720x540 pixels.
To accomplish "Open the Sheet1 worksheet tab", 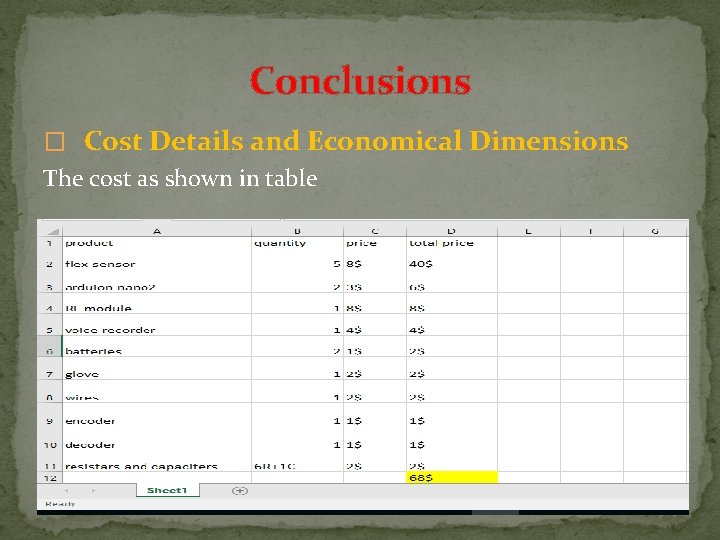I will (168, 490).
